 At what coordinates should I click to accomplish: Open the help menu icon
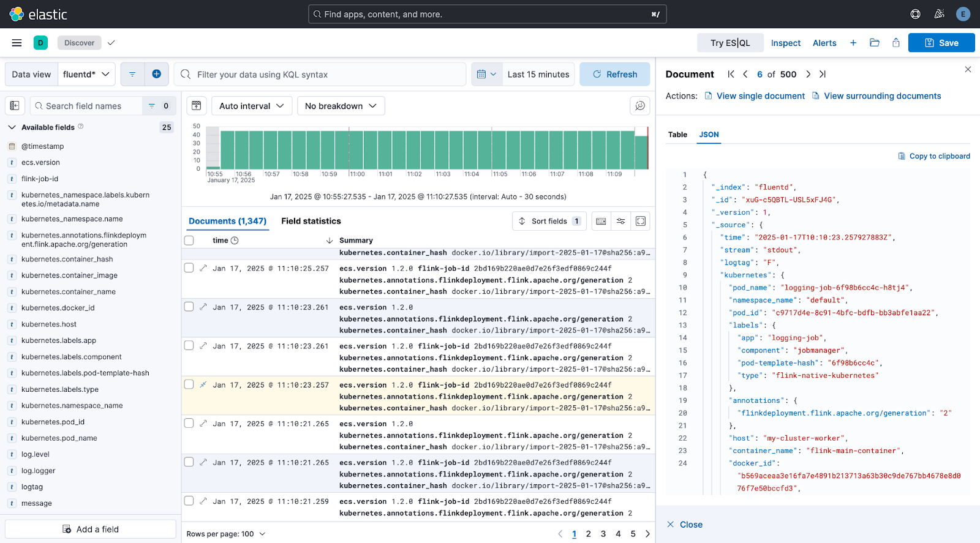915,14
